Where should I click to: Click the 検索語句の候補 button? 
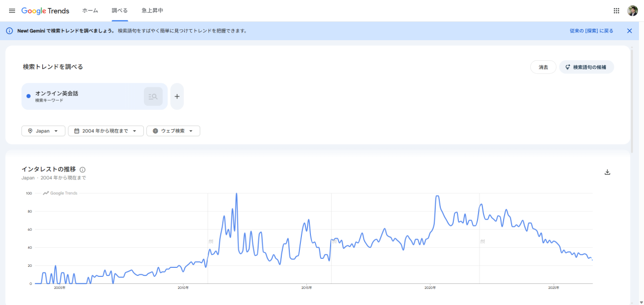pos(587,67)
